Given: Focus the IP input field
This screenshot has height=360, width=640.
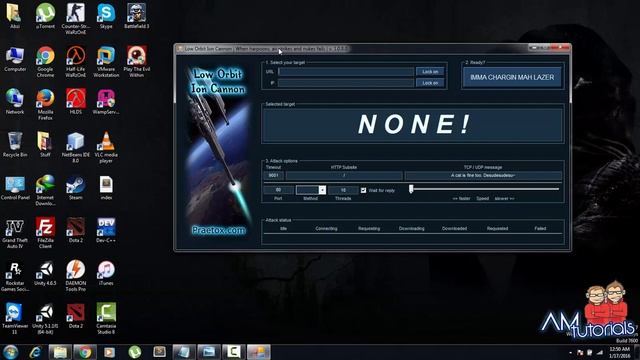Looking at the screenshot, I should click(346, 83).
